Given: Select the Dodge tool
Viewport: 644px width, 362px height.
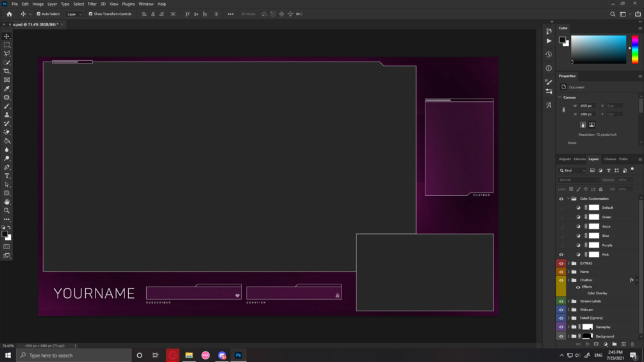Looking at the screenshot, I should coord(7,158).
